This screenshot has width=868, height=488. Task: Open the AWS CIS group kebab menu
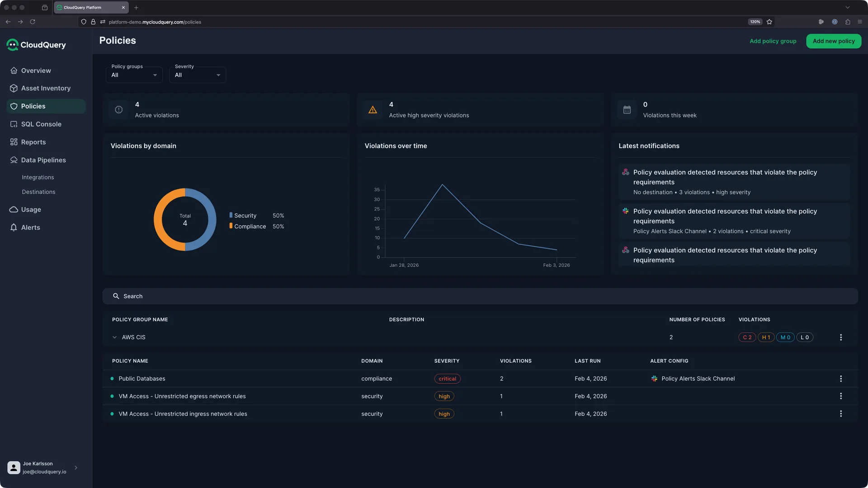841,338
